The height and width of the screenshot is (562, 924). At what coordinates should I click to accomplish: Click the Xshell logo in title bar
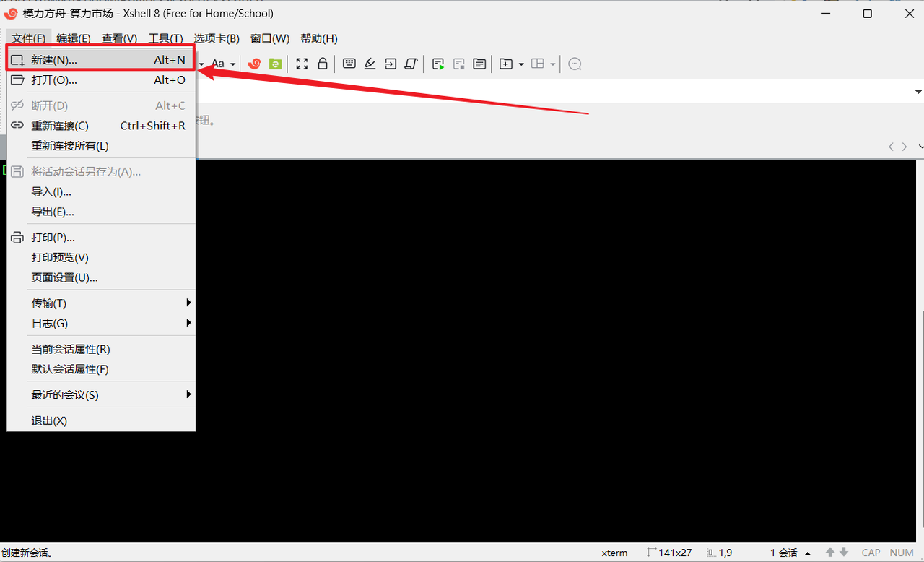click(x=11, y=13)
